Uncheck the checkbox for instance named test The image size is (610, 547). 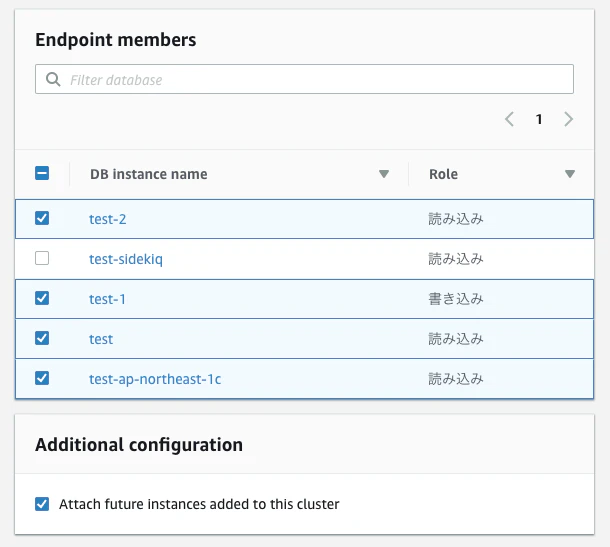[x=42, y=338]
